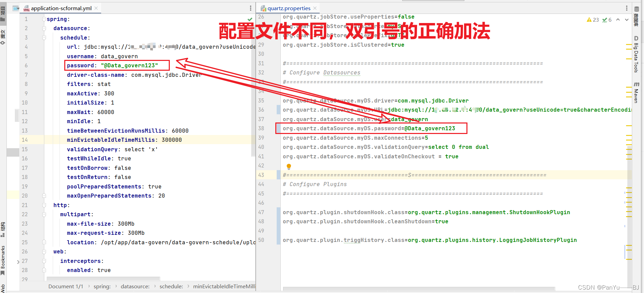Open the Web tool window
This screenshot has height=293, width=644.
tap(3, 288)
